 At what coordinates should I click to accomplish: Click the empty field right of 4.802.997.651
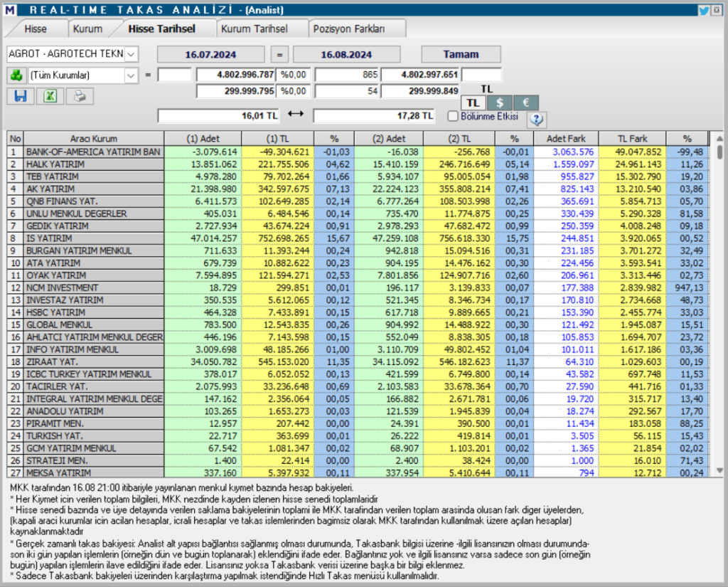pyautogui.click(x=481, y=75)
